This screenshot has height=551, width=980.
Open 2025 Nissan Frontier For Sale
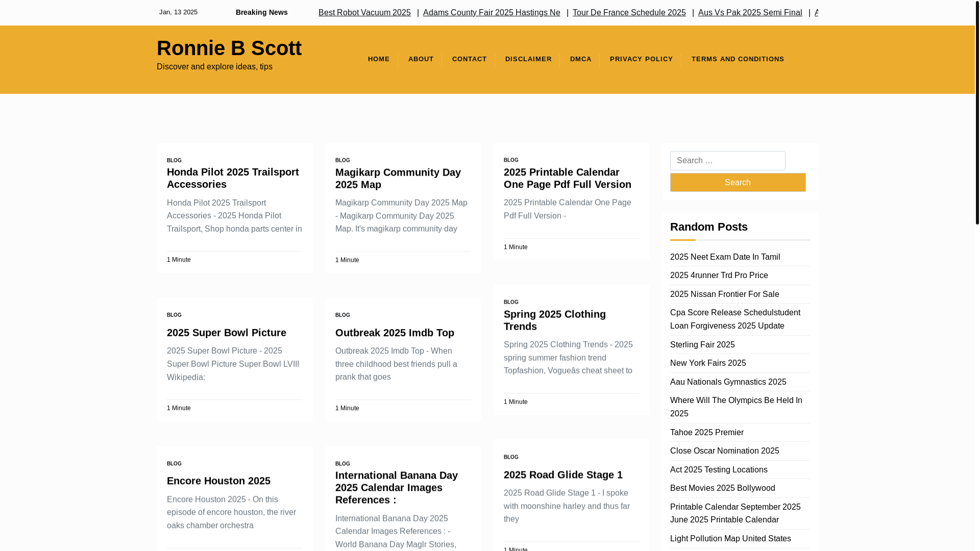[724, 294]
